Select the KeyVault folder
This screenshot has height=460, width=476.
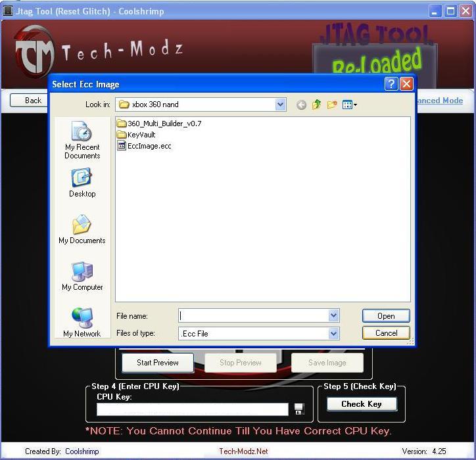point(136,135)
